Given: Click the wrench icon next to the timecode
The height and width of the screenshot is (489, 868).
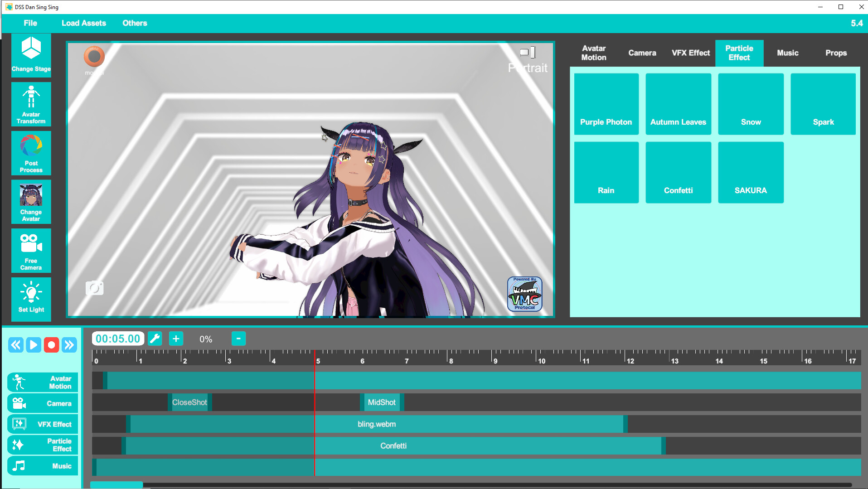Looking at the screenshot, I should [155, 339].
